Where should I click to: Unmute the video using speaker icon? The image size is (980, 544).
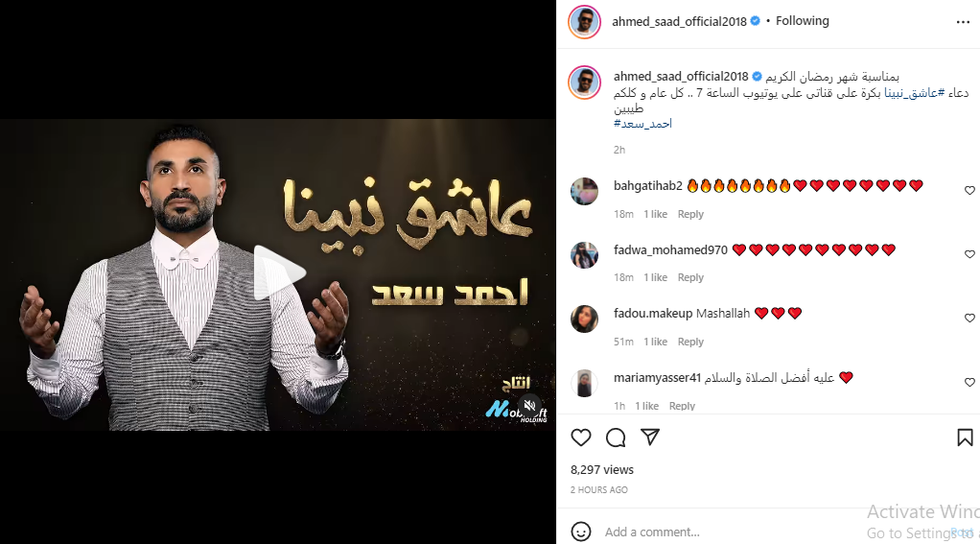click(529, 405)
